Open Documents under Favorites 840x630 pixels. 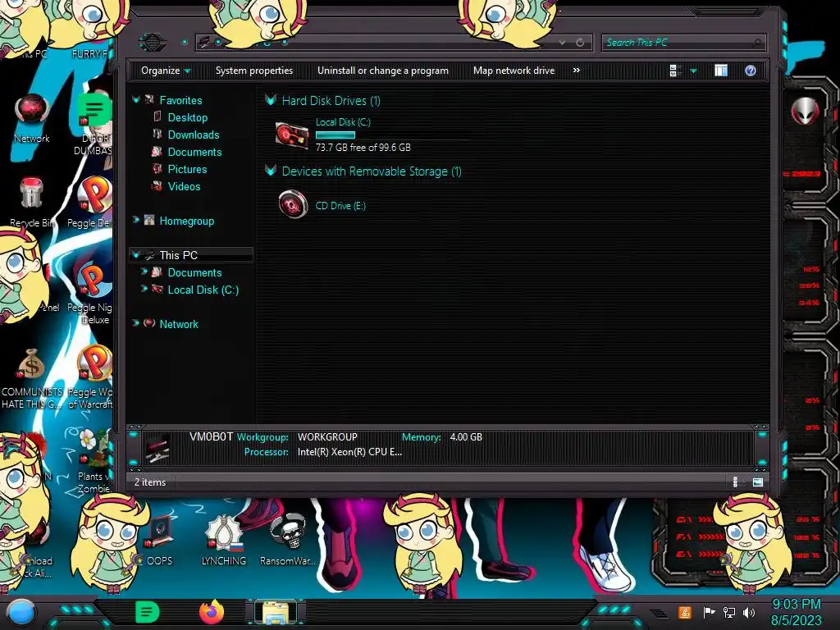(x=194, y=152)
